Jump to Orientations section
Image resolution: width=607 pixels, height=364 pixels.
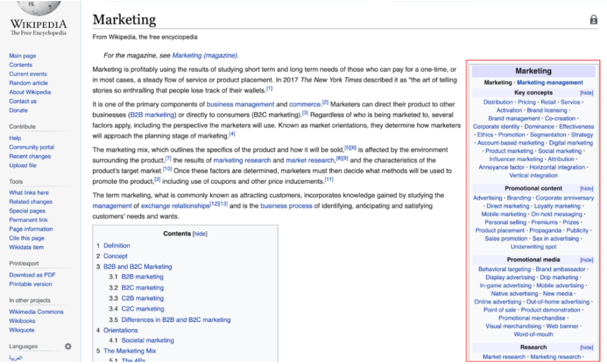pos(120,330)
